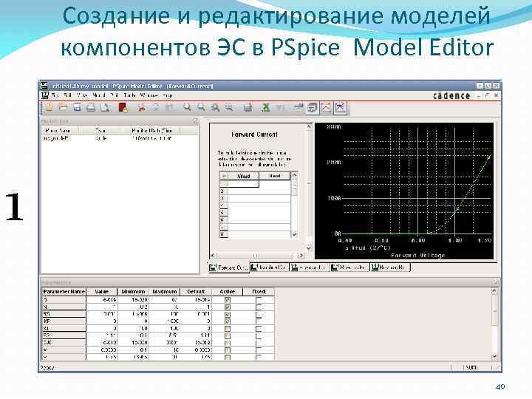Toggle Active checkbox for N parameter
Viewport: 532px width, 399px height.
pos(228,307)
